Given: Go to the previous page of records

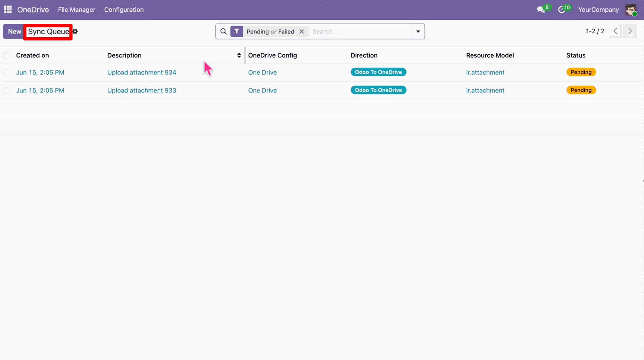Looking at the screenshot, I should 615,31.
